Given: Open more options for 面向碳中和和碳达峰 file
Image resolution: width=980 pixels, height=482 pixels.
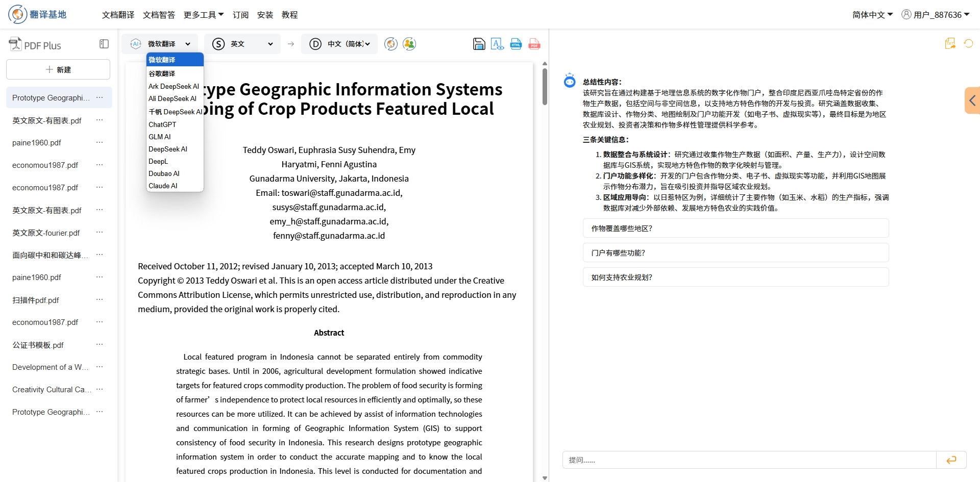Looking at the screenshot, I should (100, 255).
